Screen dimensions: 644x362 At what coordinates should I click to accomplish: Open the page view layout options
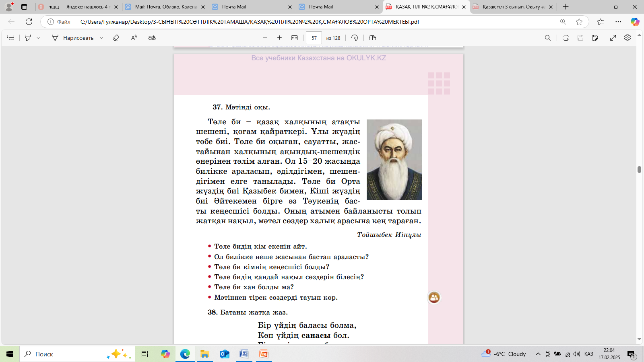coord(373,38)
